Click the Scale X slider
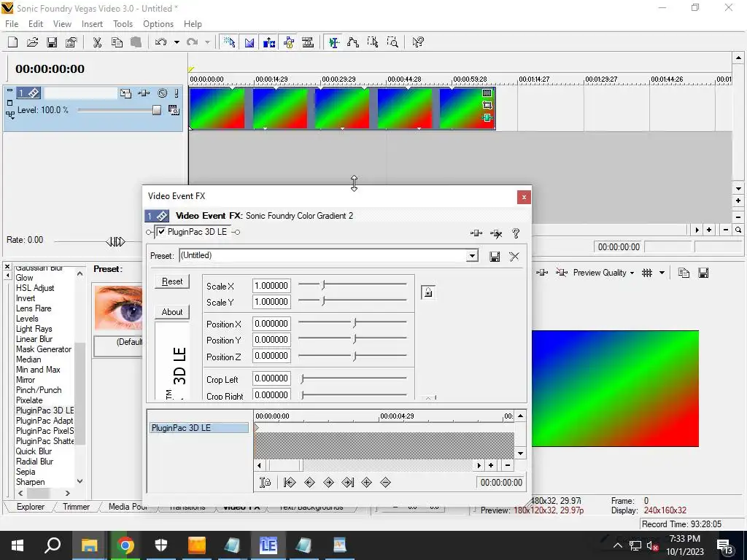Viewport: 747px width, 560px height. pos(352,286)
